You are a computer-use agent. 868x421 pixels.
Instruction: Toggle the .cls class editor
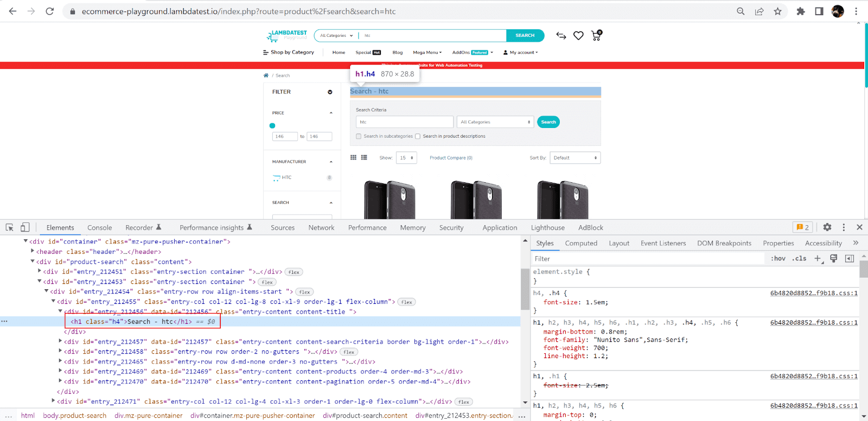pyautogui.click(x=799, y=258)
